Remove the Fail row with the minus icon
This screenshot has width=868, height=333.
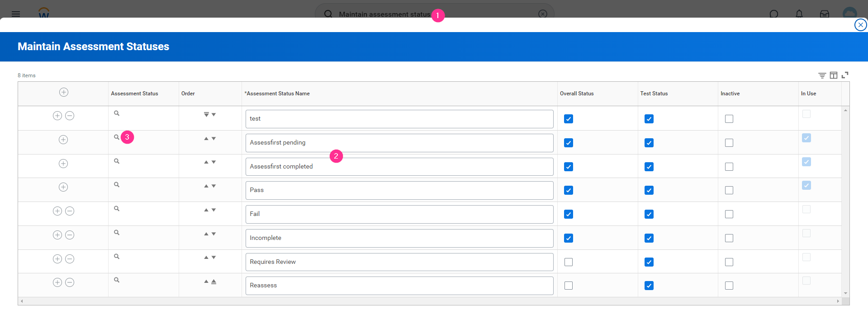[x=70, y=211]
